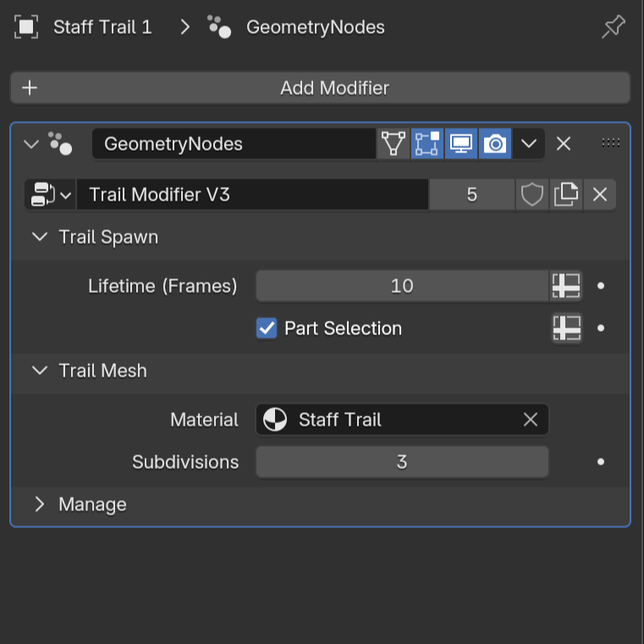Unlink the Trail Modifier V3 node group
This screenshot has width=644, height=644.
[x=600, y=195]
